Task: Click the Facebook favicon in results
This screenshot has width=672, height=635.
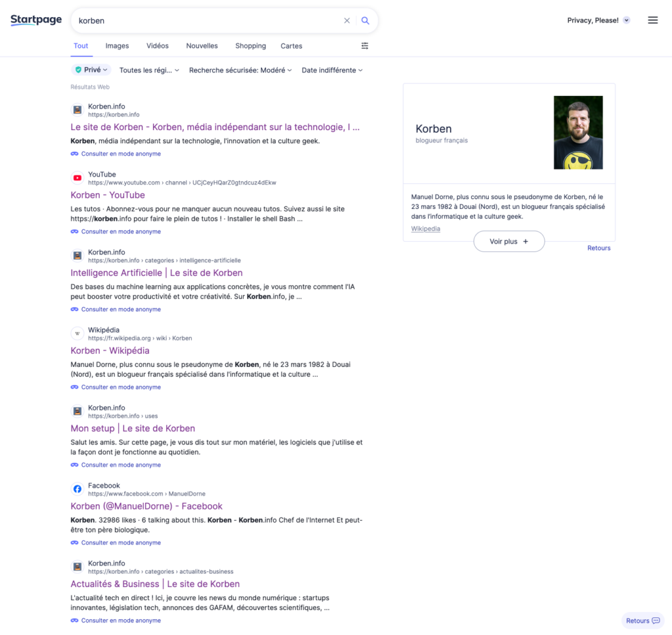Action: (77, 489)
